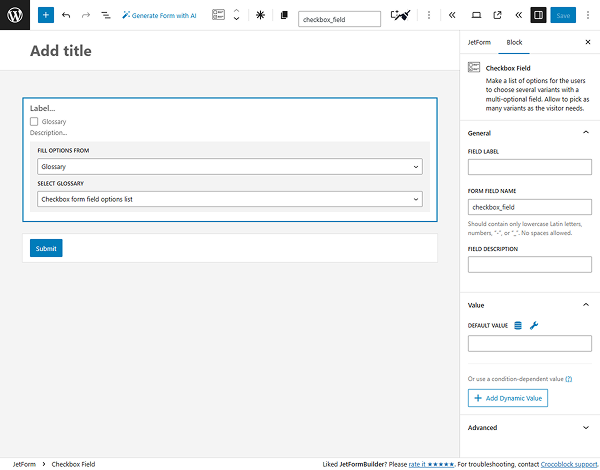Tick the Glossary checkbox
This screenshot has height=470, width=600.
34,121
